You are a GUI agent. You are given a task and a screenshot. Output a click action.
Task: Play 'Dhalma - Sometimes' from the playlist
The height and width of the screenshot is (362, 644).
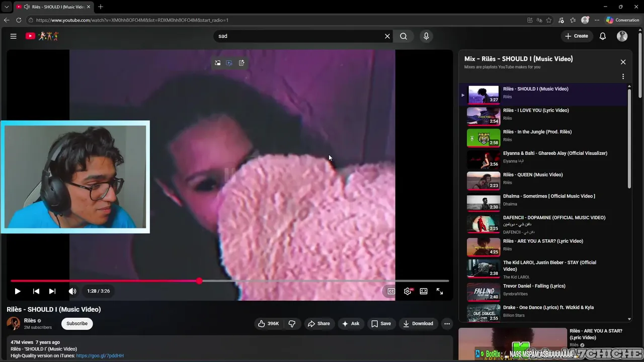click(543, 202)
